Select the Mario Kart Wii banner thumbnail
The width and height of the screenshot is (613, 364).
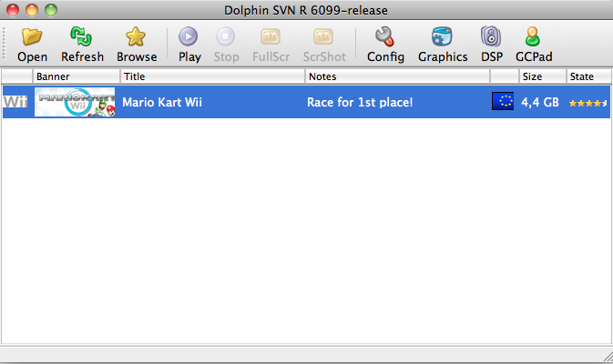pyautogui.click(x=75, y=102)
